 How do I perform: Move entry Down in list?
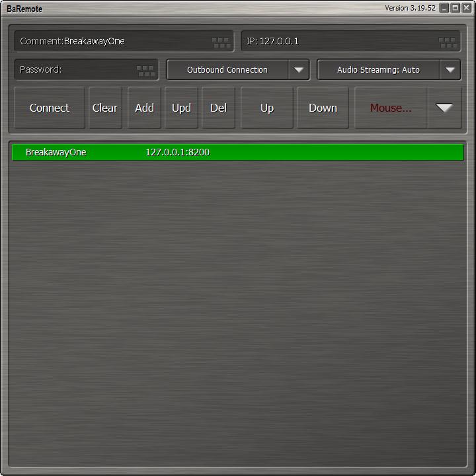[x=323, y=108]
